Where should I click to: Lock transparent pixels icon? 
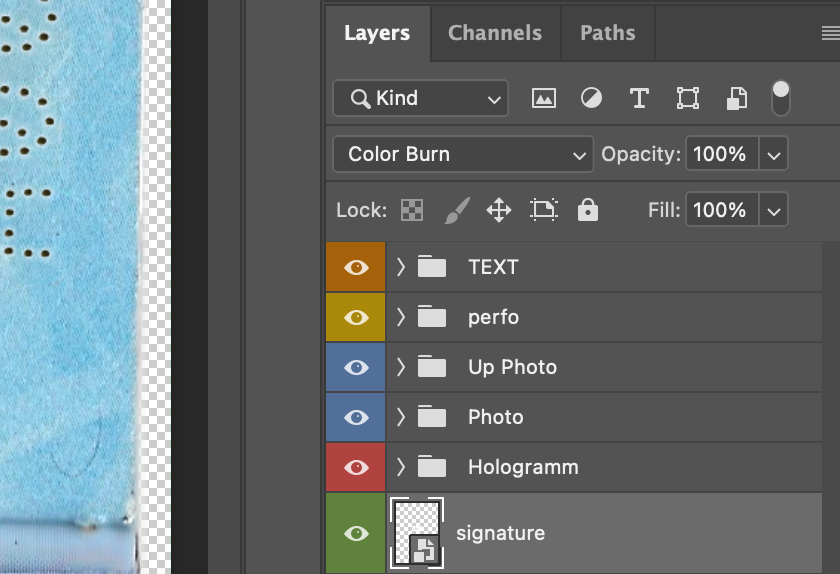tap(411, 210)
